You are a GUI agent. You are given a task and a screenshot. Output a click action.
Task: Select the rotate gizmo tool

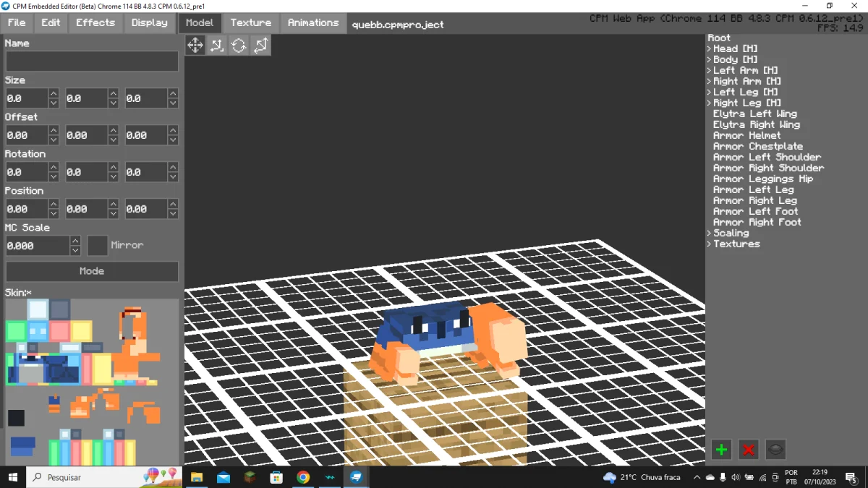tap(239, 46)
